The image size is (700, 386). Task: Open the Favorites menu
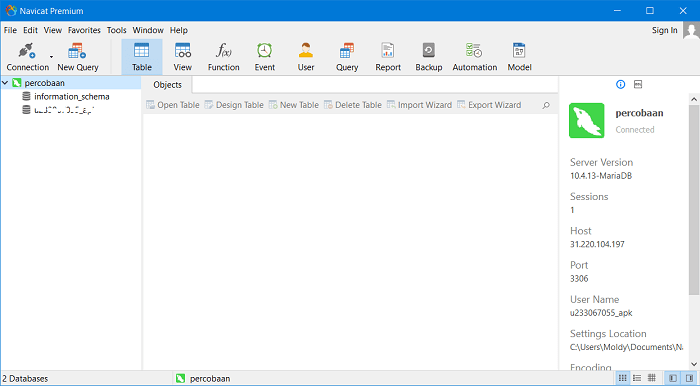point(84,30)
